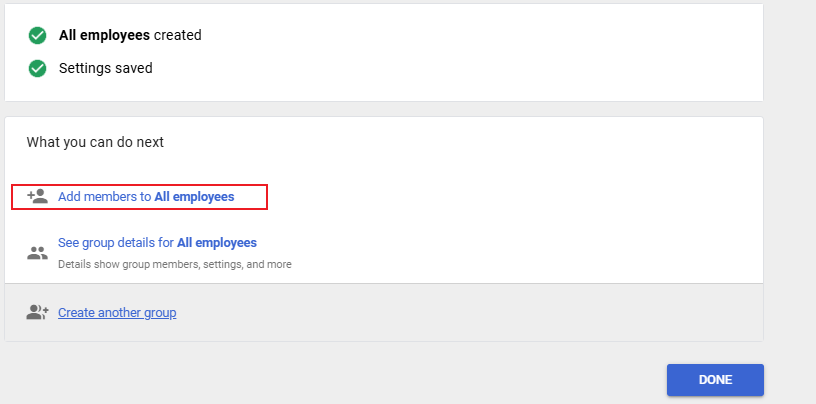Click 'Details show group members' description text
The width and height of the screenshot is (816, 404).
174,265
